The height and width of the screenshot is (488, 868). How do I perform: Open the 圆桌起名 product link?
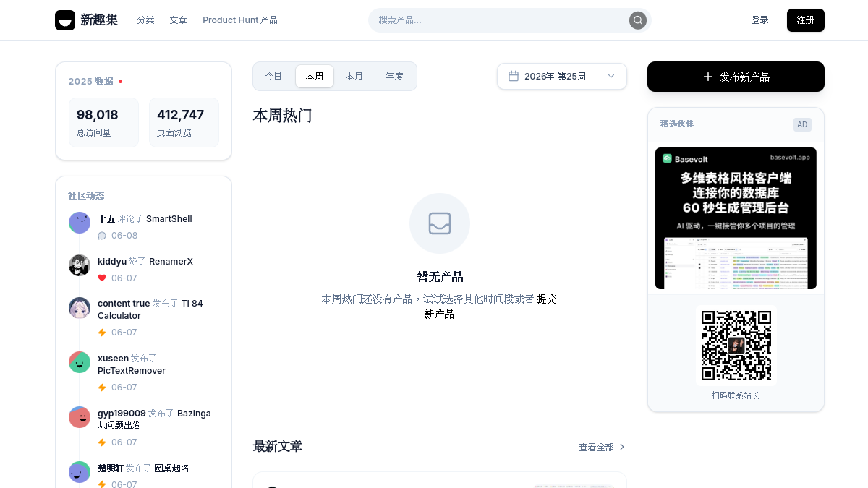point(171,468)
